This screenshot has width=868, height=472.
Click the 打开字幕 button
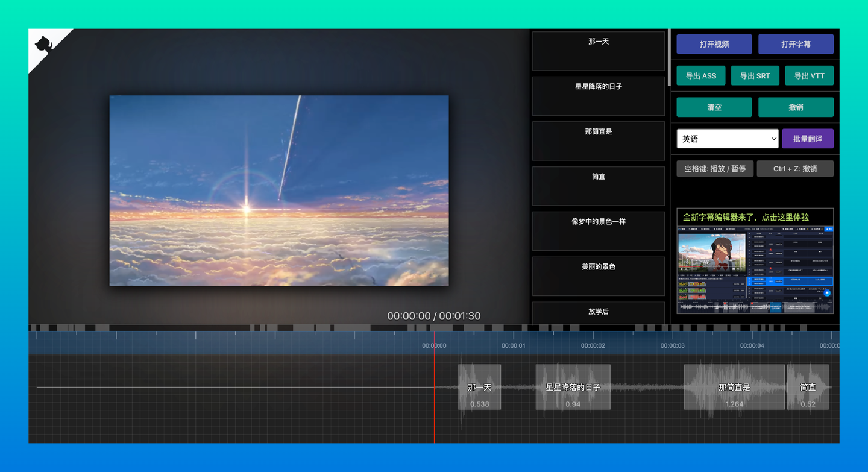point(796,44)
